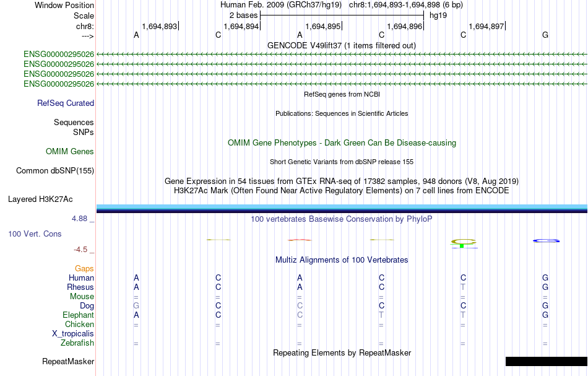Click the OMIM Genes track label

[70, 152]
